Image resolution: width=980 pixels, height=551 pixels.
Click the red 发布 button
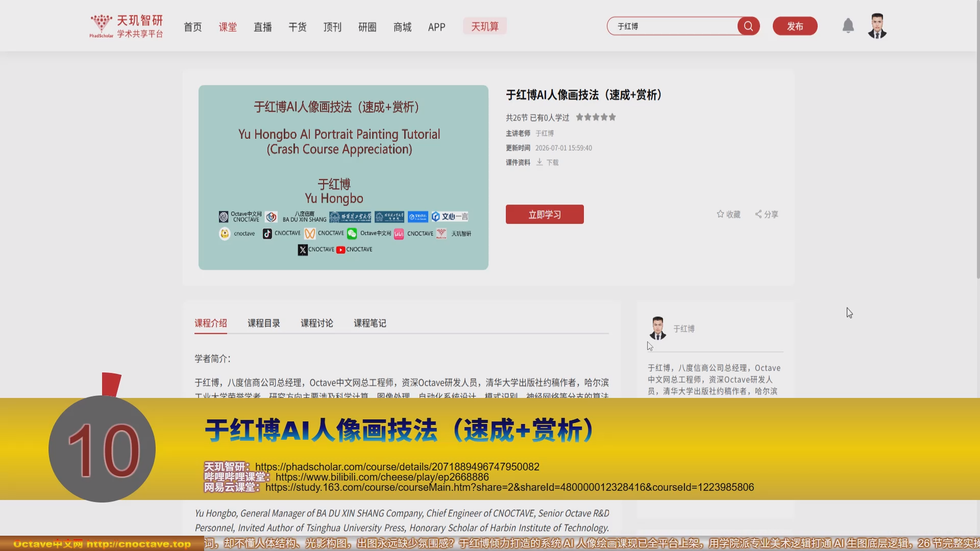(x=795, y=26)
